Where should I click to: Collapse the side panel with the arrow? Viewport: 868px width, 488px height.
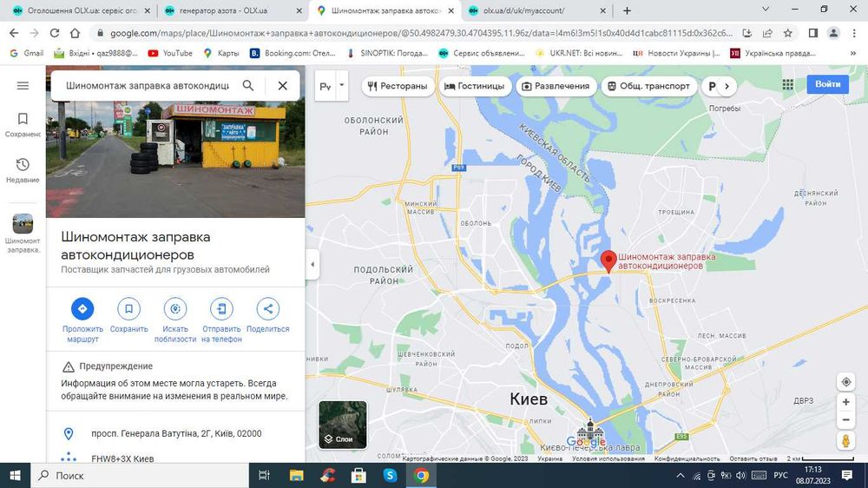click(x=312, y=264)
